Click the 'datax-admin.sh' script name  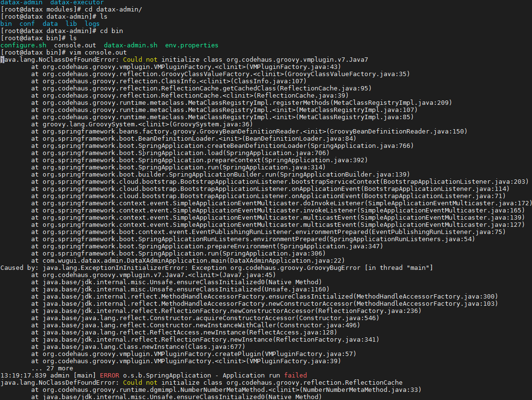point(131,45)
